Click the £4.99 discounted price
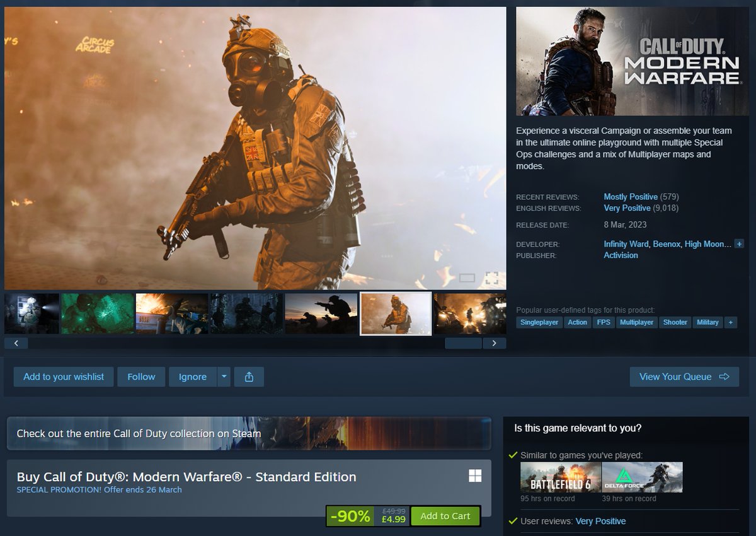Image resolution: width=756 pixels, height=536 pixels. [x=393, y=520]
